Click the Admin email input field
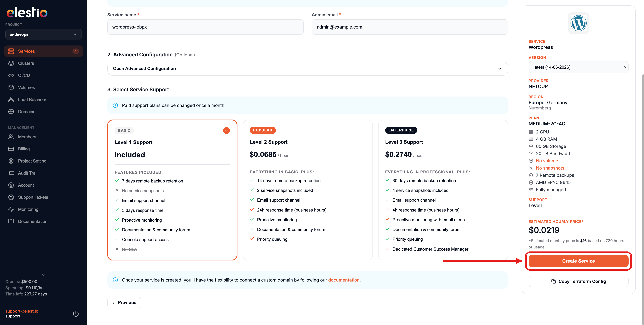Image resolution: width=644 pixels, height=325 pixels. (x=410, y=27)
